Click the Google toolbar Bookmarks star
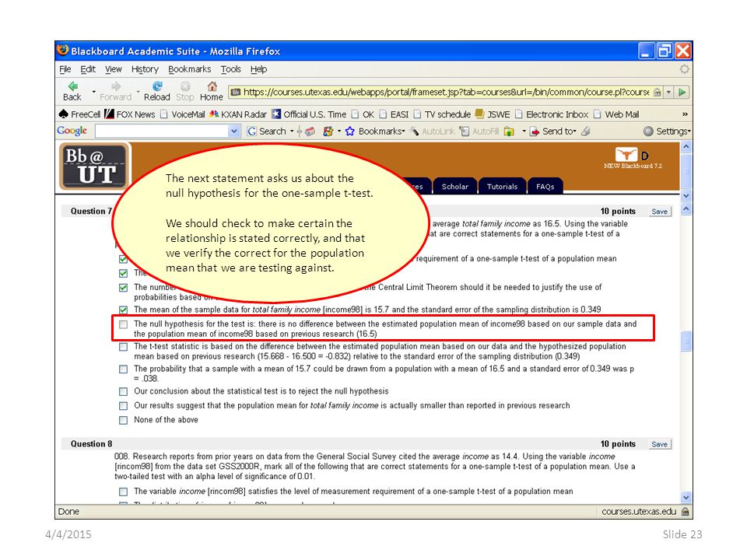The width and height of the screenshot is (747, 560). 349,131
